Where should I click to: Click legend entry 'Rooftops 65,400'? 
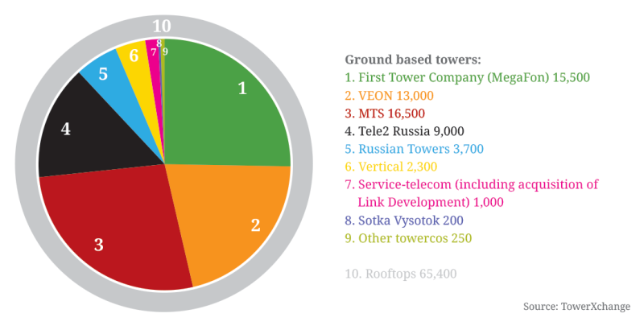[x=401, y=274]
